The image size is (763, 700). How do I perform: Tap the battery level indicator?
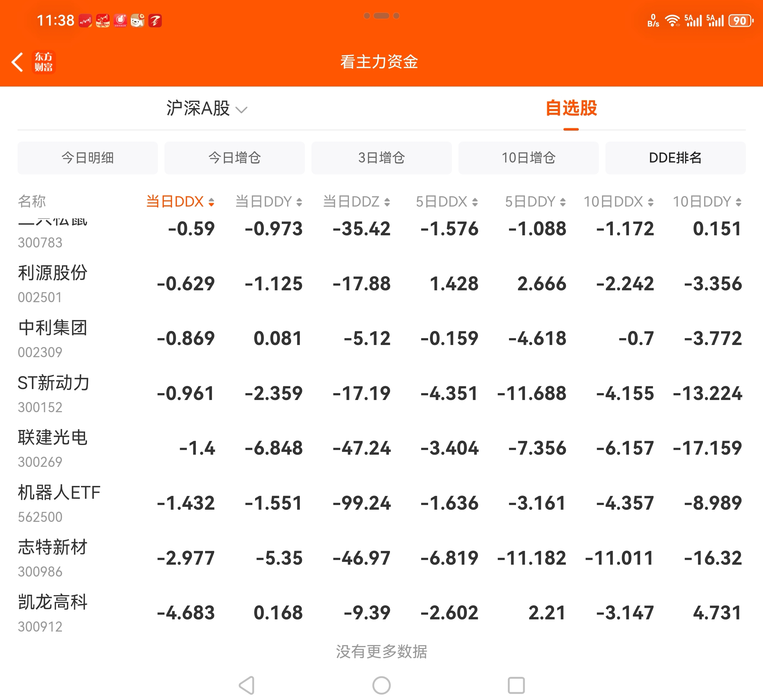(x=740, y=20)
